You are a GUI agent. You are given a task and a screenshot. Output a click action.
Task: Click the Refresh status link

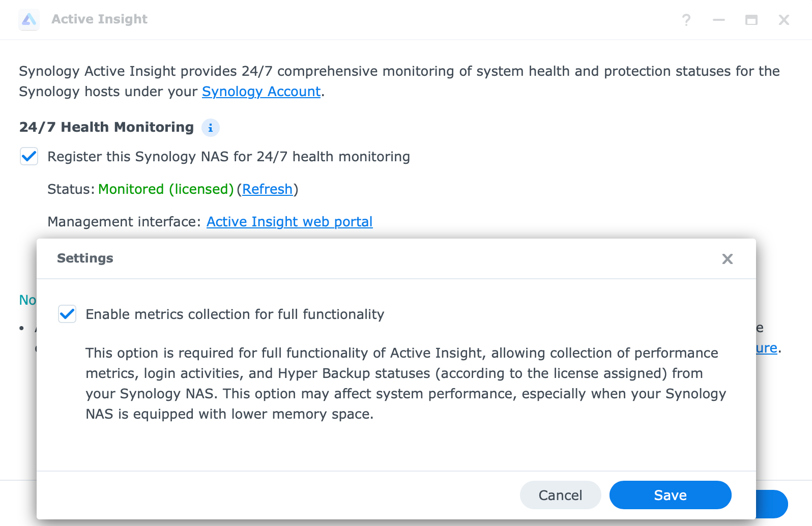[x=268, y=189]
